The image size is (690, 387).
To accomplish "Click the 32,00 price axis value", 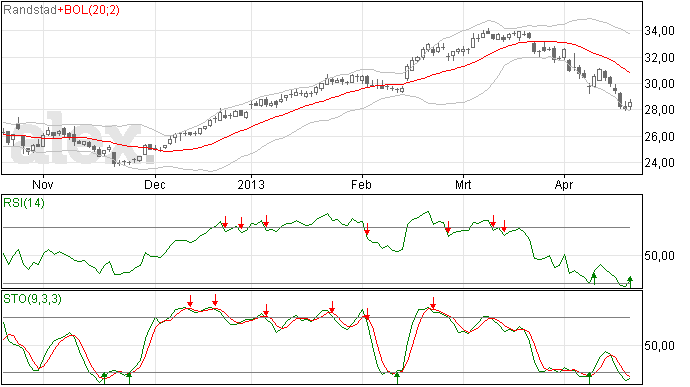I will (x=659, y=58).
